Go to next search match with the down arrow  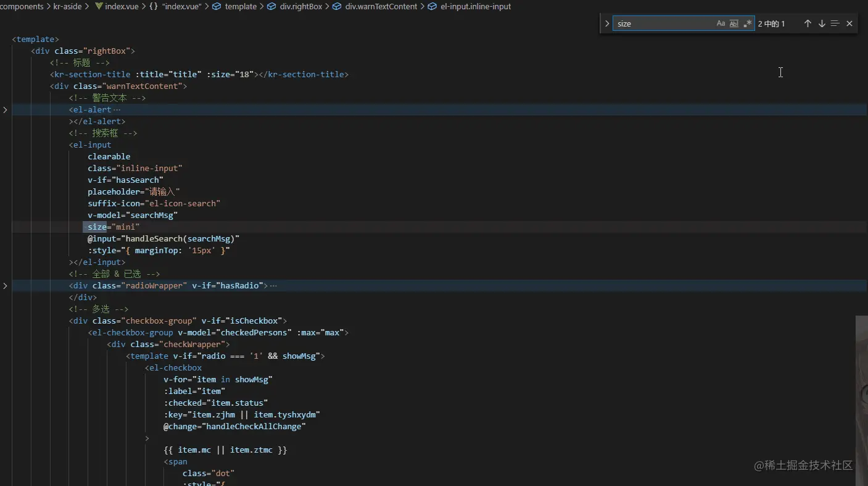821,23
